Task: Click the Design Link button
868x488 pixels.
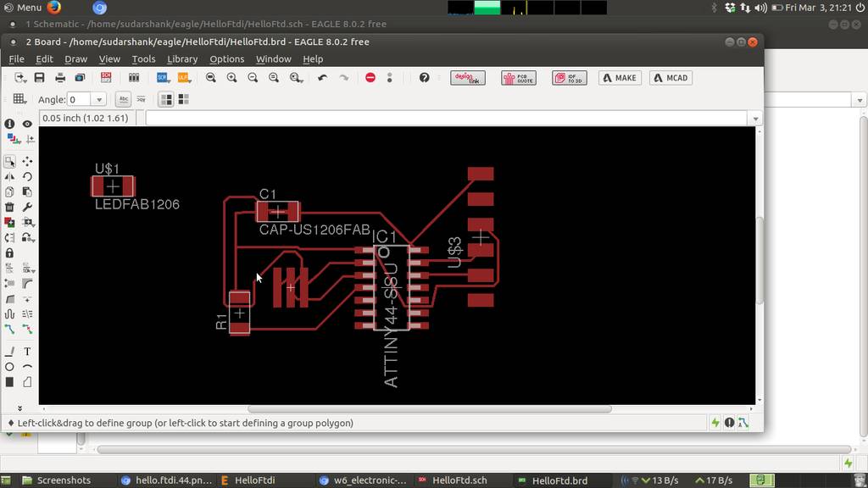Action: pyautogui.click(x=467, y=78)
